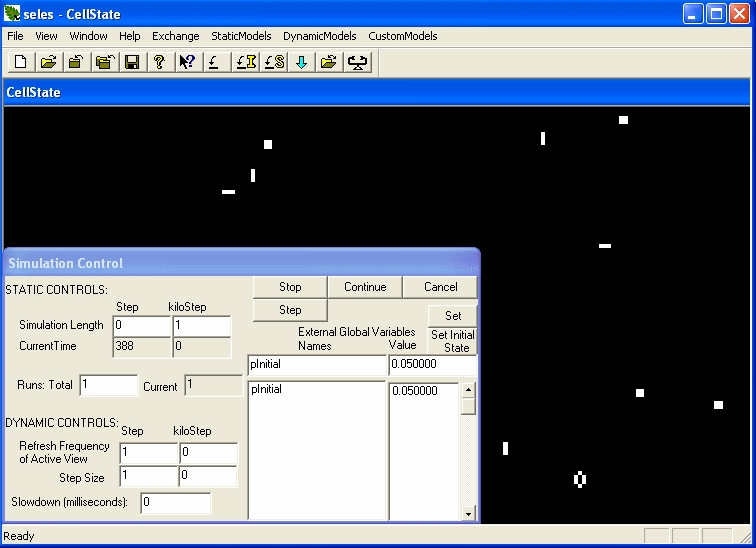This screenshot has width=756, height=548.
Task: Open the yellow question mark About icon
Action: click(159, 62)
